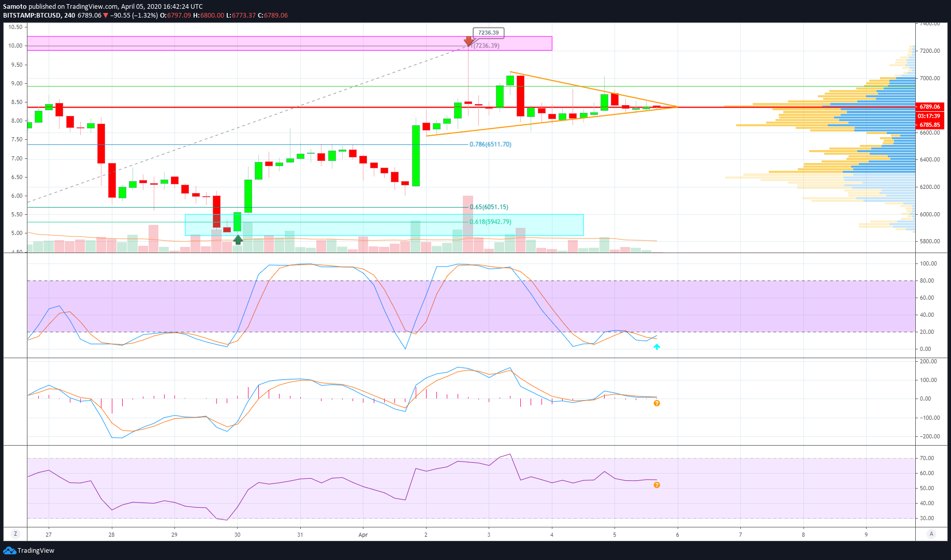Click the 0.618(5942.79) Fibonacci label
The width and height of the screenshot is (951, 560).
(x=490, y=222)
